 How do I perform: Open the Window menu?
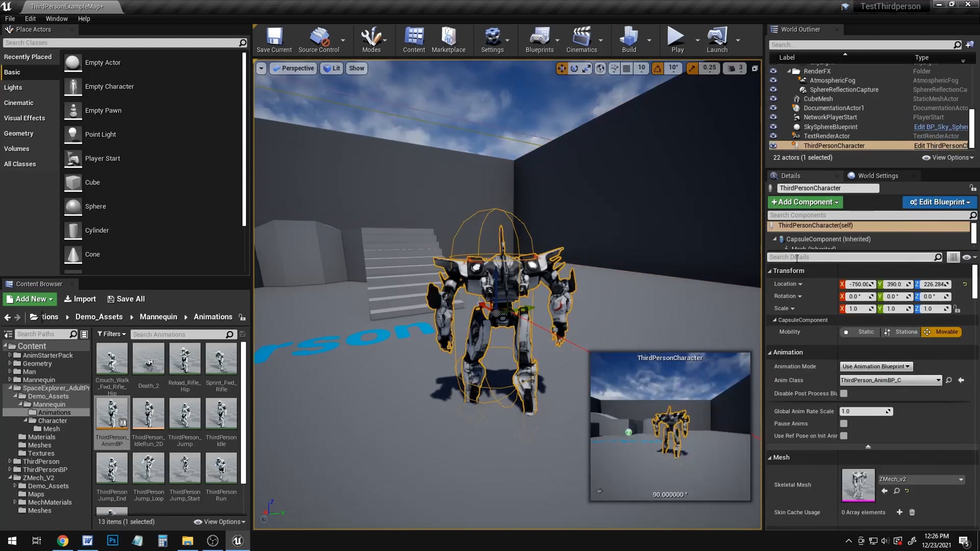tap(56, 19)
